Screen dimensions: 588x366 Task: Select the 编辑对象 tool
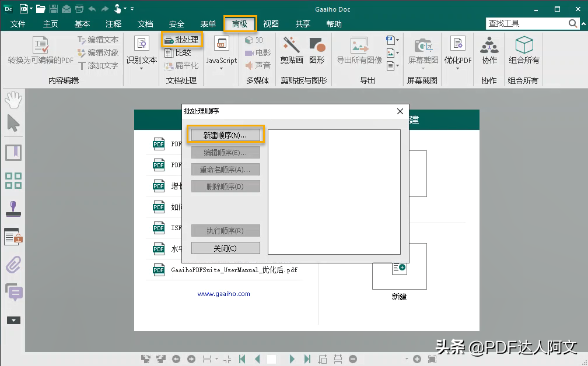click(x=98, y=52)
